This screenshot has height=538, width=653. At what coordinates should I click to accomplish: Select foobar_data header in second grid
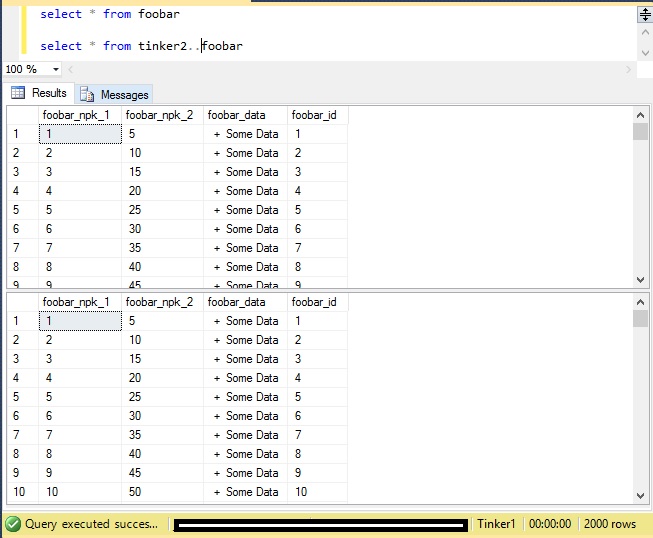pyautogui.click(x=245, y=302)
